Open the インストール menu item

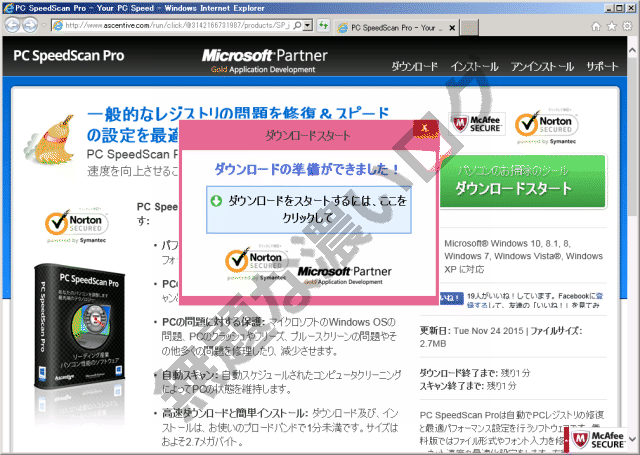click(x=474, y=66)
